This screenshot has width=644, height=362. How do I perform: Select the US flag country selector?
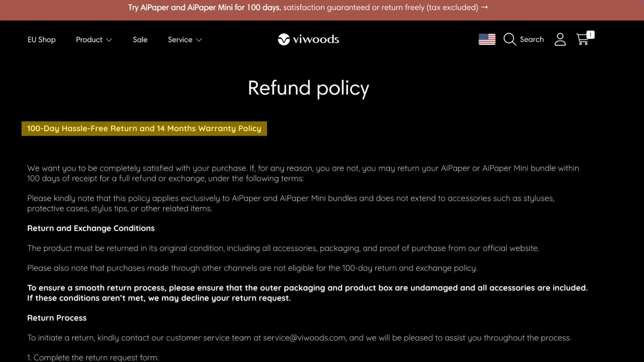click(x=487, y=39)
